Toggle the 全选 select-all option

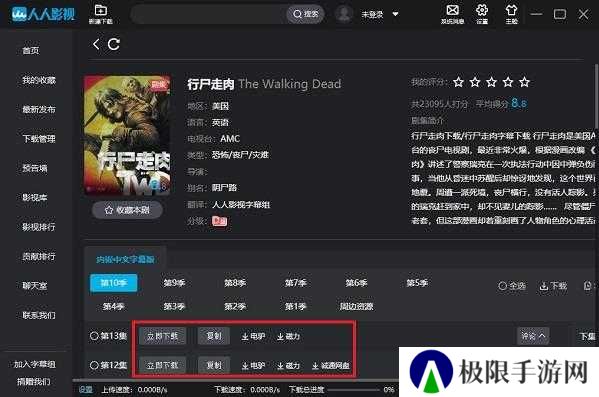[512, 286]
